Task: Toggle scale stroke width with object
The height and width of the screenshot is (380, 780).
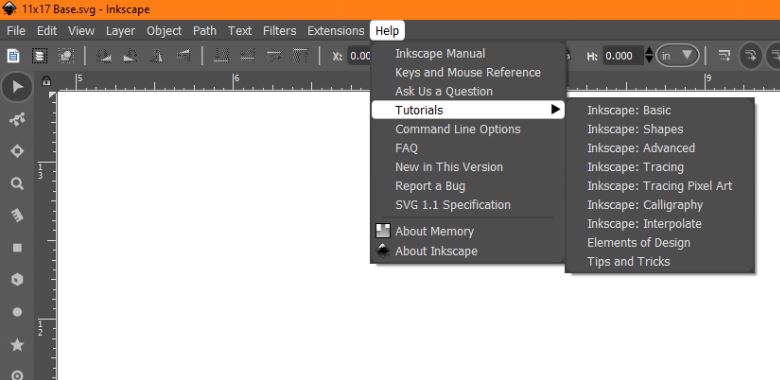Action: tap(724, 56)
